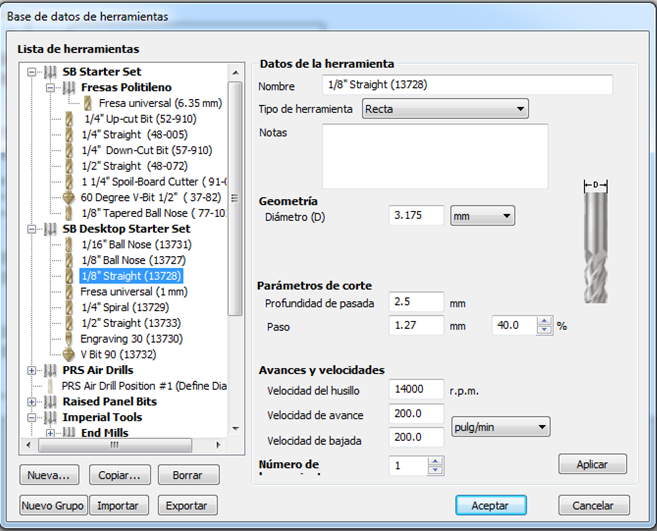Click the Borrar button
657x531 pixels.
188,475
